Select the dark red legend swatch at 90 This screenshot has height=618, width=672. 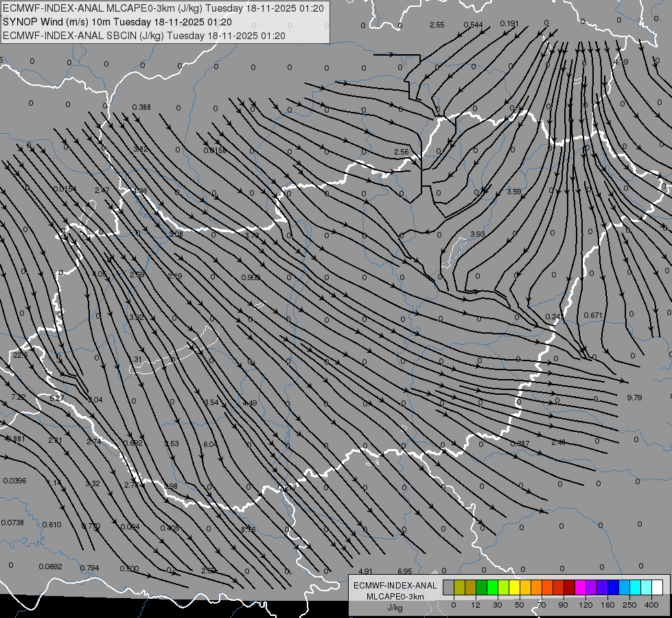(x=570, y=587)
